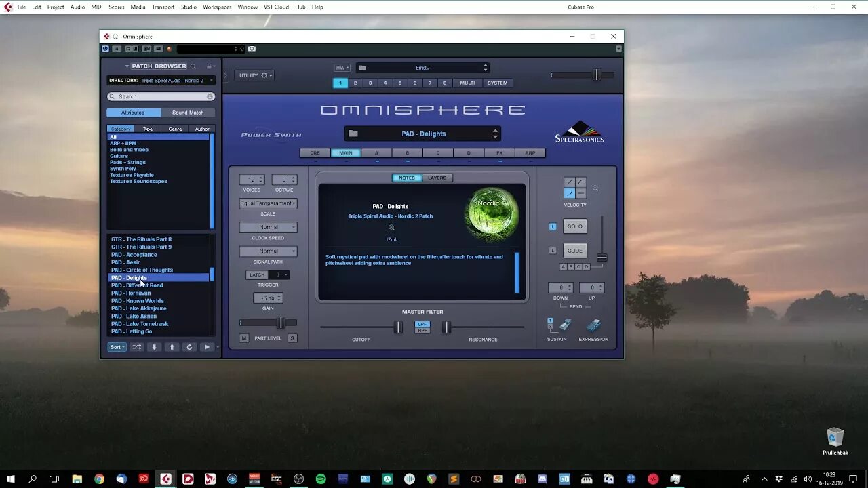Viewport: 868px width, 488px height.
Task: Open the Clock Speed Normal dropdown
Action: (268, 227)
